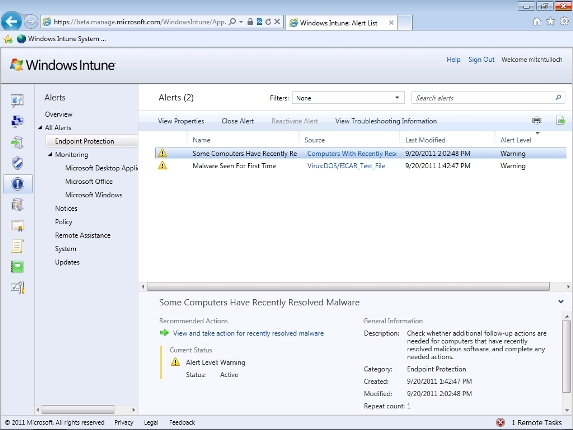Open Software workspace icon in sidebar

(x=17, y=205)
